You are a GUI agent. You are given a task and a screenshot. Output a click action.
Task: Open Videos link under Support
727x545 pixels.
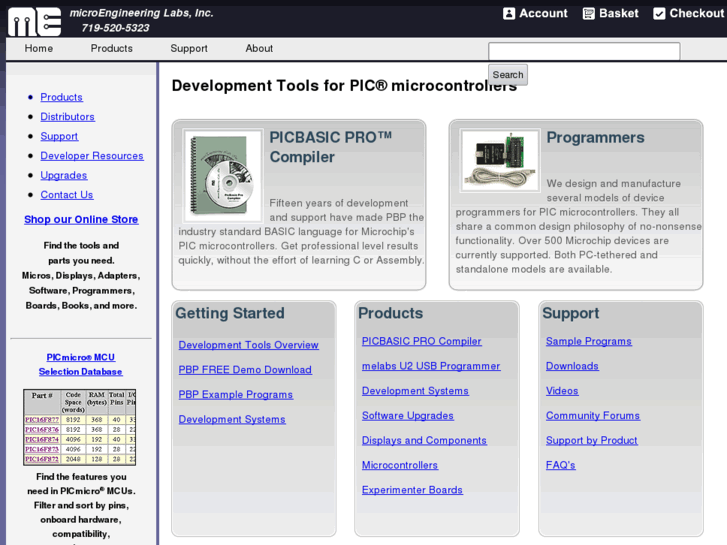tap(562, 391)
